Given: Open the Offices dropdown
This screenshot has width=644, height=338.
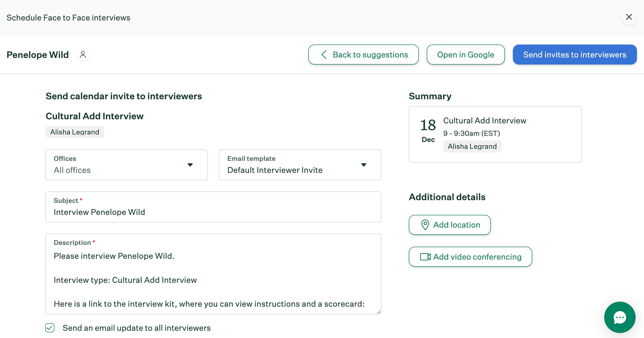Looking at the screenshot, I should click(126, 165).
